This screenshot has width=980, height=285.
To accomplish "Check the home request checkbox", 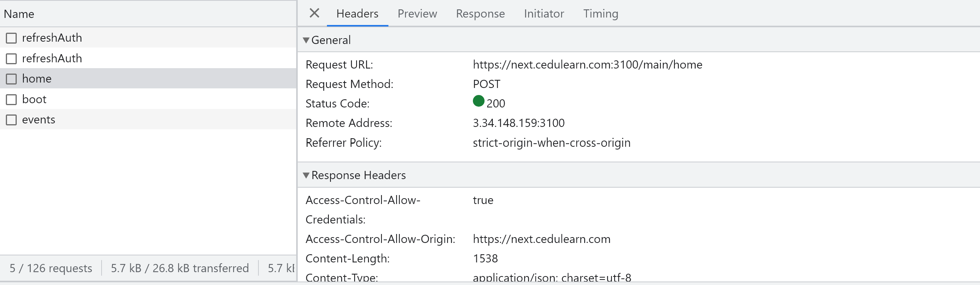I will (11, 79).
